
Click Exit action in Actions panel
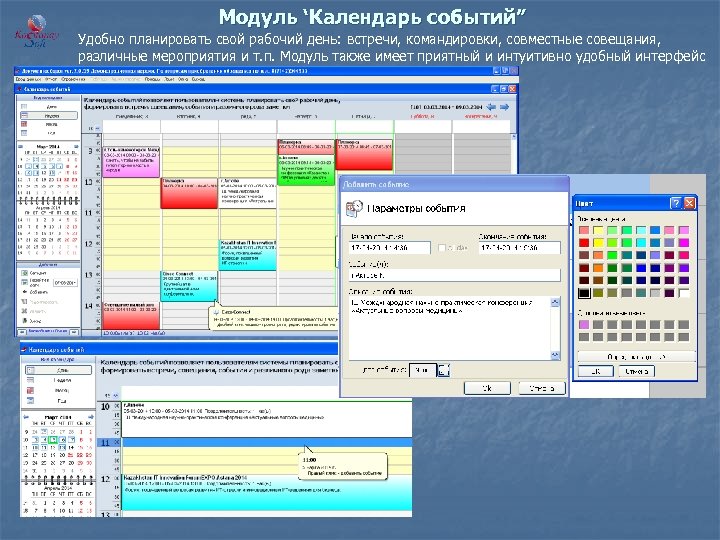(32, 321)
